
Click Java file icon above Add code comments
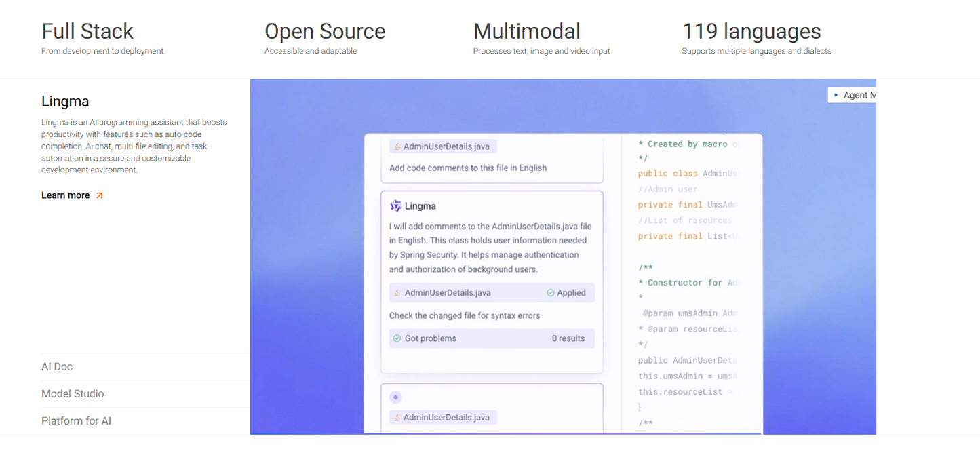click(x=396, y=146)
